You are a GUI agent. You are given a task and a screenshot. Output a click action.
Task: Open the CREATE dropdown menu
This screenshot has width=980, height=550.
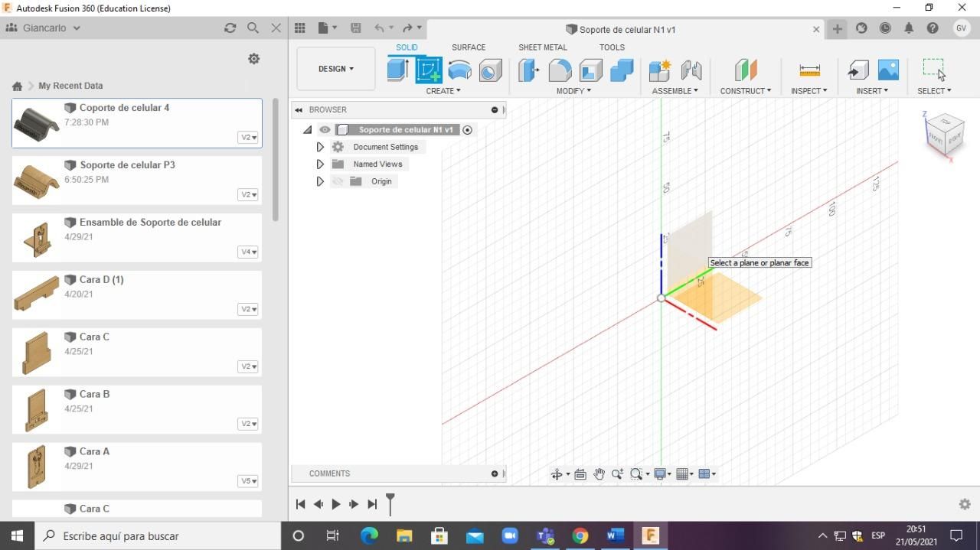[x=443, y=91]
